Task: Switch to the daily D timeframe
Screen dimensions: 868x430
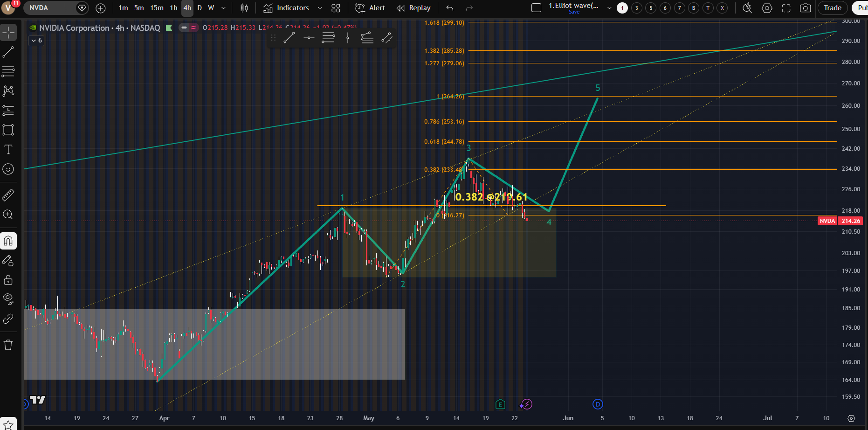Action: click(x=200, y=8)
